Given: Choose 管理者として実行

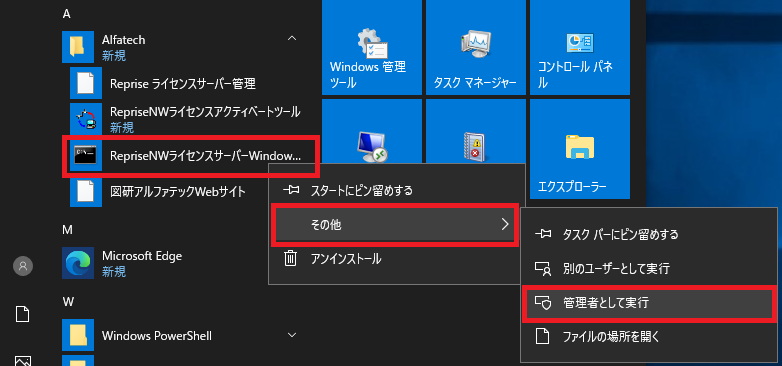Looking at the screenshot, I should pos(650,304).
